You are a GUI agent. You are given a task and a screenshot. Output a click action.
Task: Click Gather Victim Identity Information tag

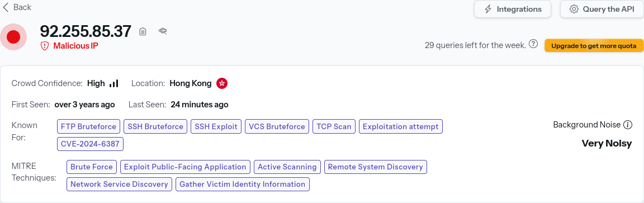click(242, 184)
